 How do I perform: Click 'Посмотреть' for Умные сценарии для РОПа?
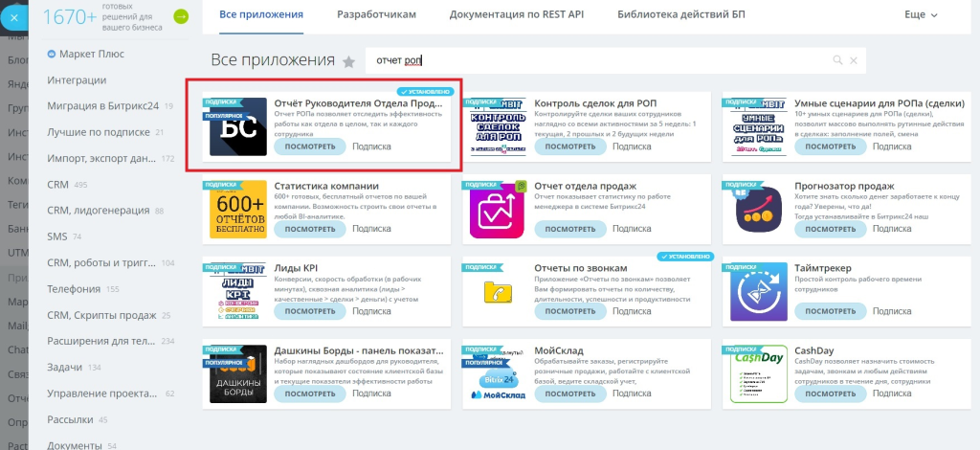(831, 146)
